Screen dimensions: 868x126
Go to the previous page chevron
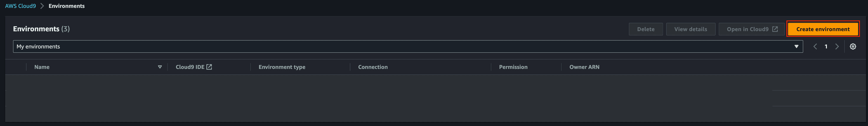815,47
